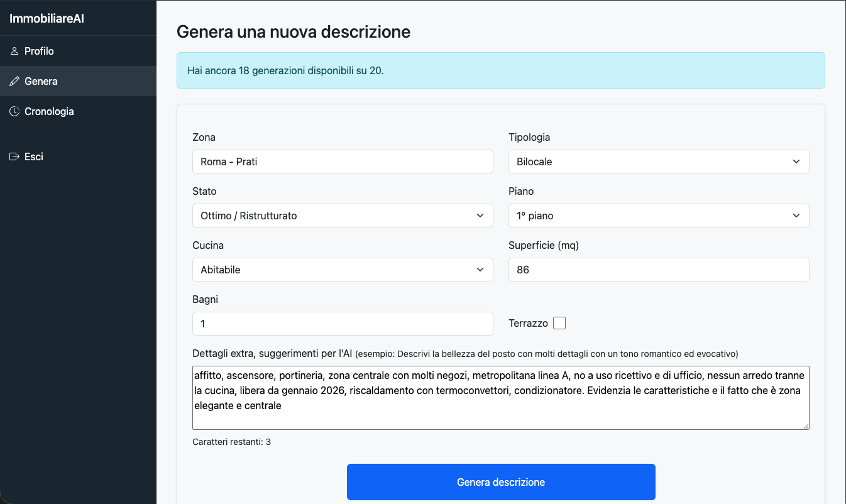Open the Genera menu item

[x=78, y=81]
